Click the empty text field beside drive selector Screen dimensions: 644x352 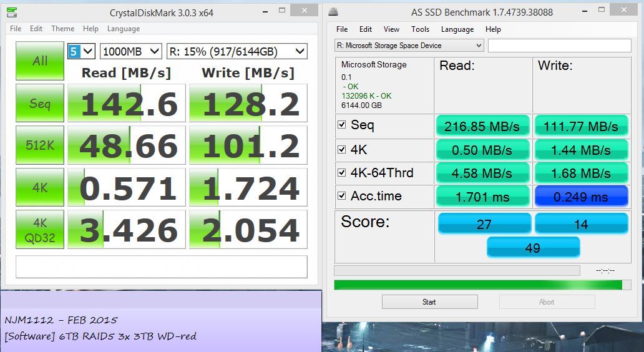tap(559, 46)
